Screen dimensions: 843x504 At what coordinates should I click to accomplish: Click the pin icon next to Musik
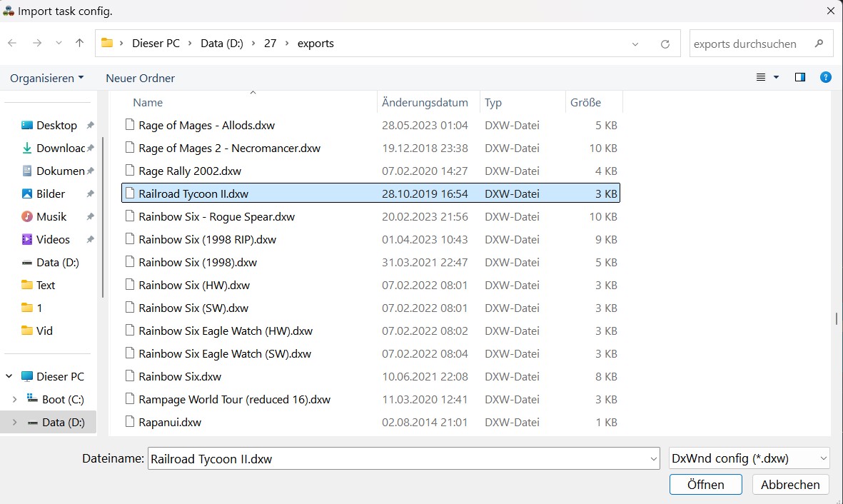coord(91,217)
